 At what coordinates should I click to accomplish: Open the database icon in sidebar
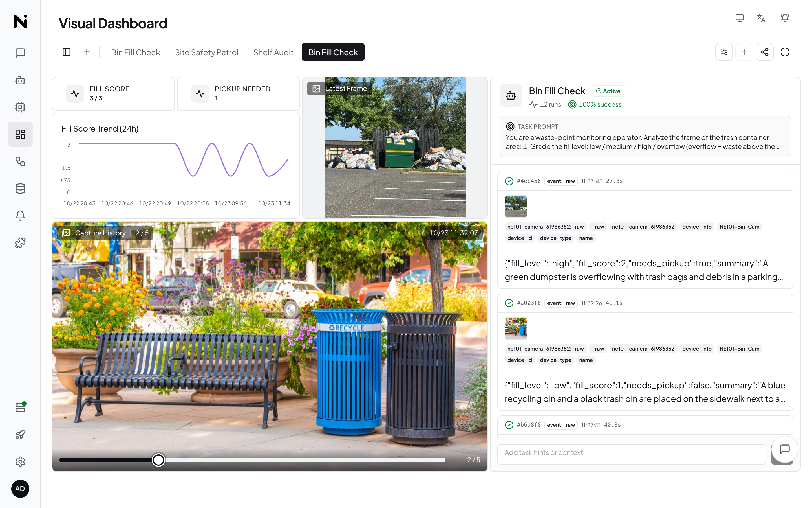(20, 189)
